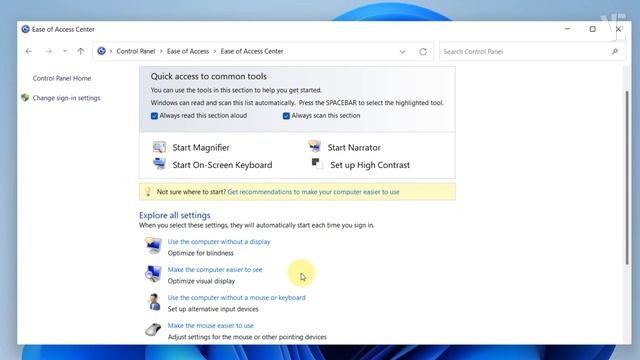This screenshot has width=640, height=360.
Task: Click the 'Make the computer easier to see' icon
Action: coord(153,273)
